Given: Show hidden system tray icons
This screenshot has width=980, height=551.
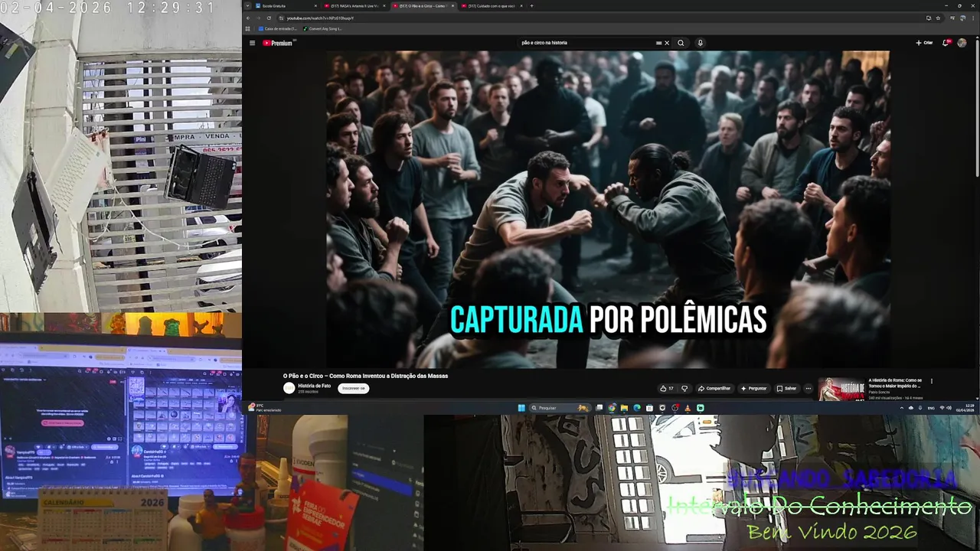Looking at the screenshot, I should (x=902, y=408).
